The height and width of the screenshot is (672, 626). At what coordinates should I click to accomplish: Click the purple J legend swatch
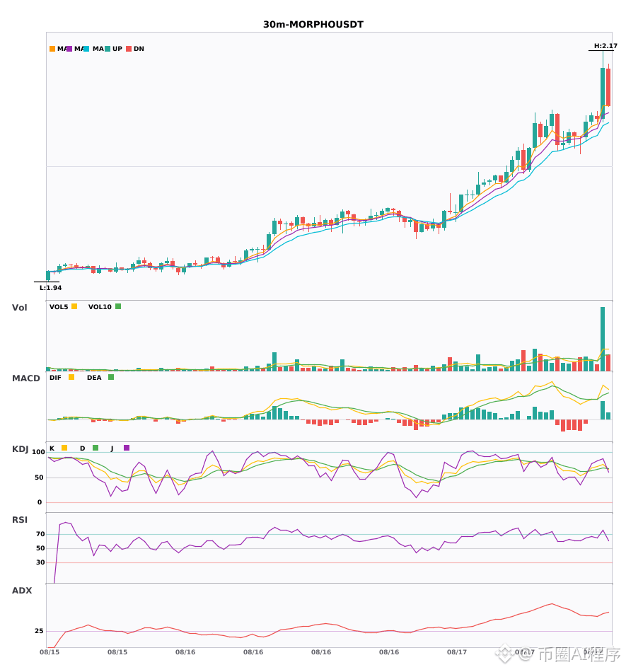[x=127, y=448]
